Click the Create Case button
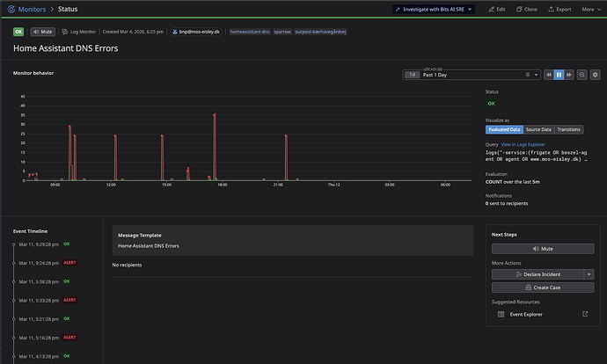This screenshot has width=607, height=364. click(543, 288)
